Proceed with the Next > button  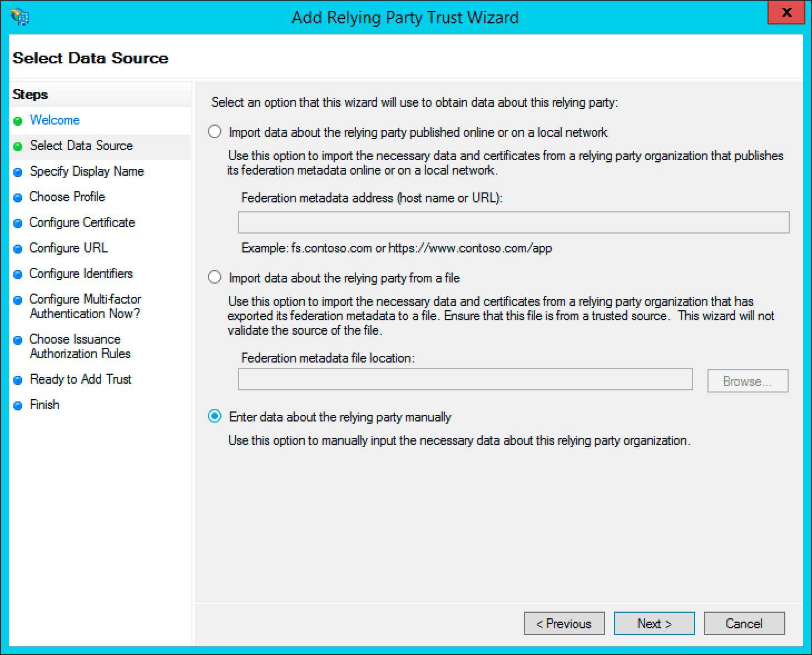pyautogui.click(x=654, y=623)
